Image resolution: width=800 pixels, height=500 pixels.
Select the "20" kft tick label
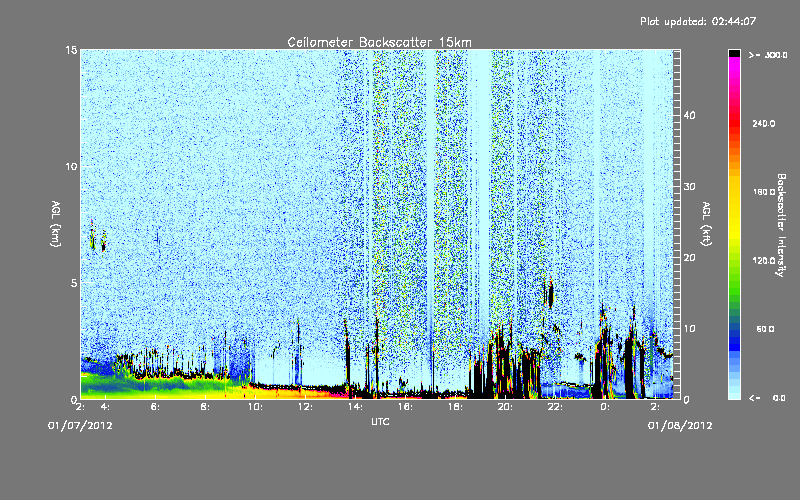pyautogui.click(x=689, y=257)
